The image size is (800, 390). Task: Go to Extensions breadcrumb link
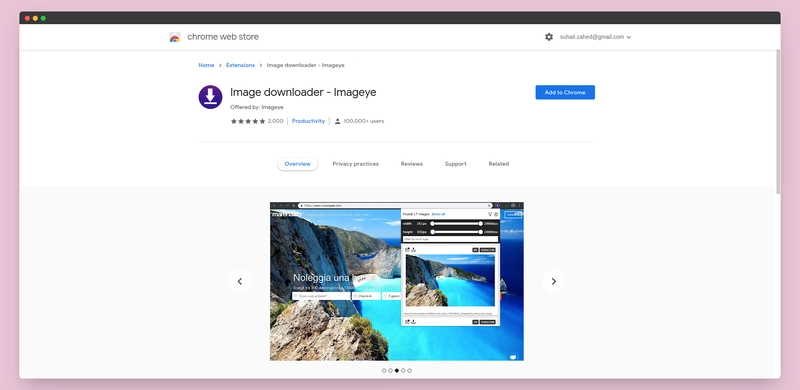(x=240, y=65)
